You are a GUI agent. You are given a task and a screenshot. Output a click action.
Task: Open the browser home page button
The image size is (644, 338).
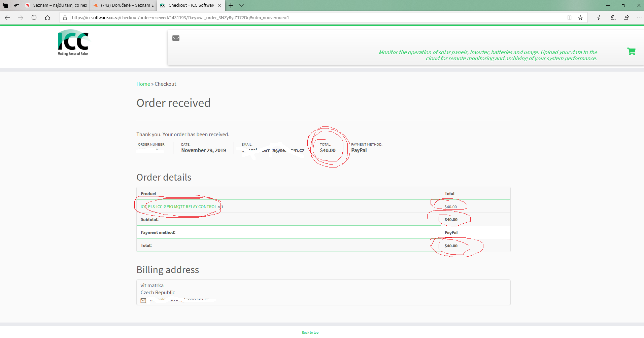click(x=47, y=17)
